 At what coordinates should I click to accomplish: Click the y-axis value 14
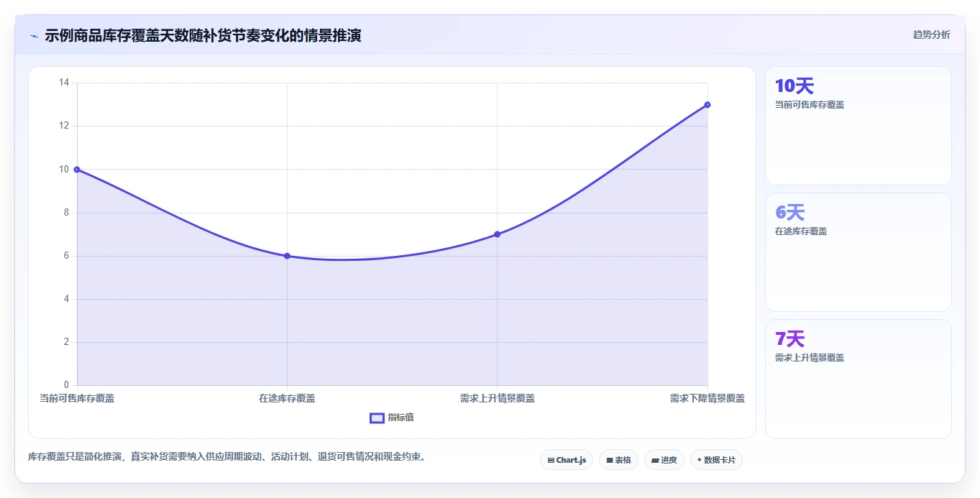[x=64, y=83]
